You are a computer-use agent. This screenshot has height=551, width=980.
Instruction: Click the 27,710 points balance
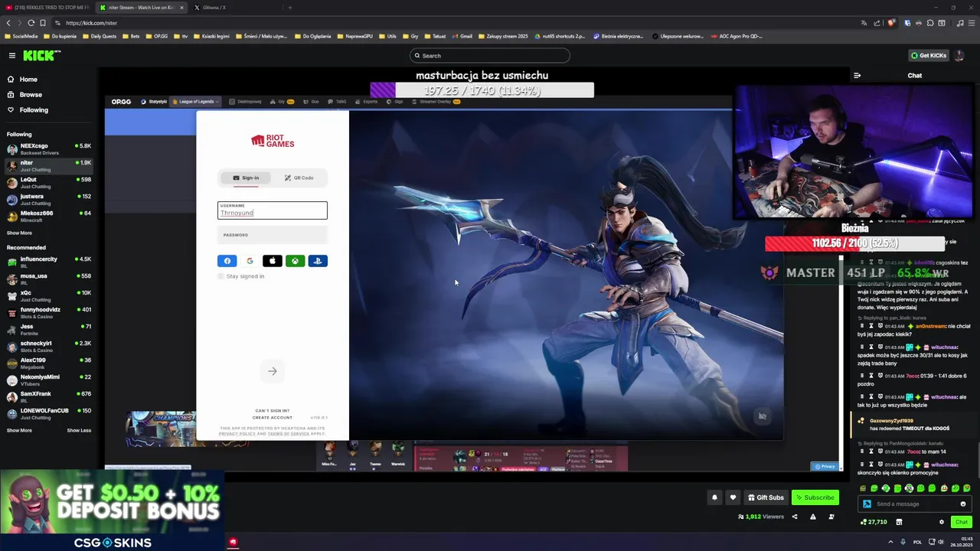(x=874, y=522)
